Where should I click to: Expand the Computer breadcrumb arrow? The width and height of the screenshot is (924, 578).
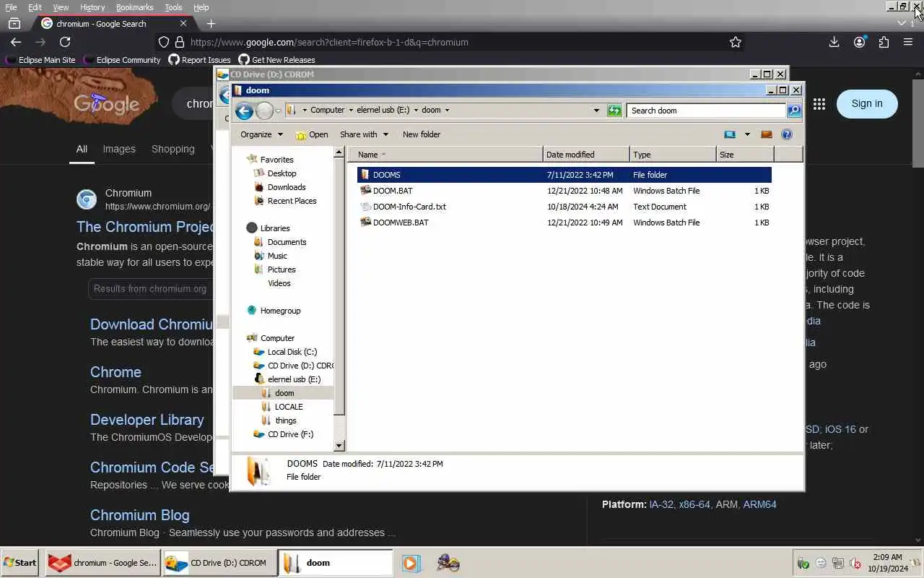350,111
